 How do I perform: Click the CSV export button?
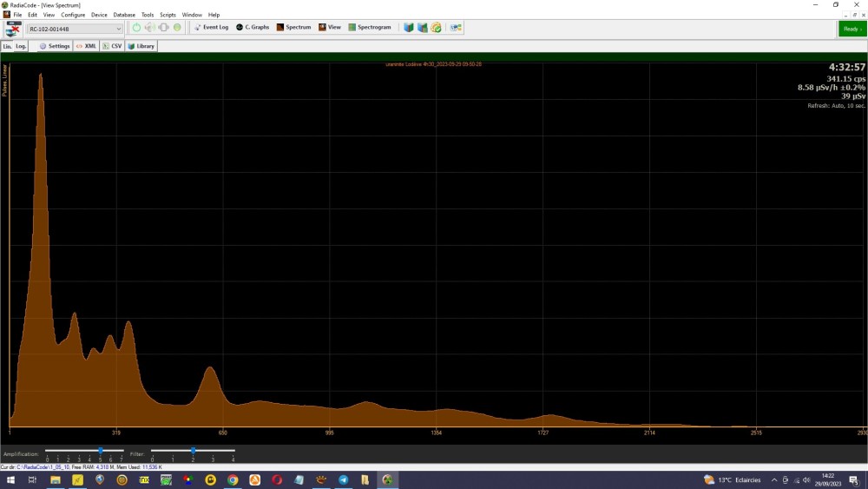coord(113,46)
